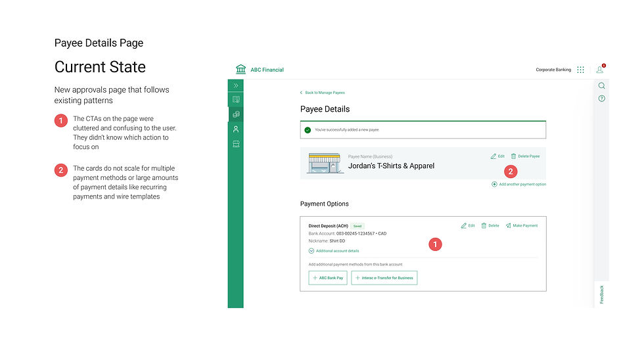The width and height of the screenshot is (644, 362).
Task: Click the 'Payee Name (Business)' label
Action: click(x=370, y=156)
